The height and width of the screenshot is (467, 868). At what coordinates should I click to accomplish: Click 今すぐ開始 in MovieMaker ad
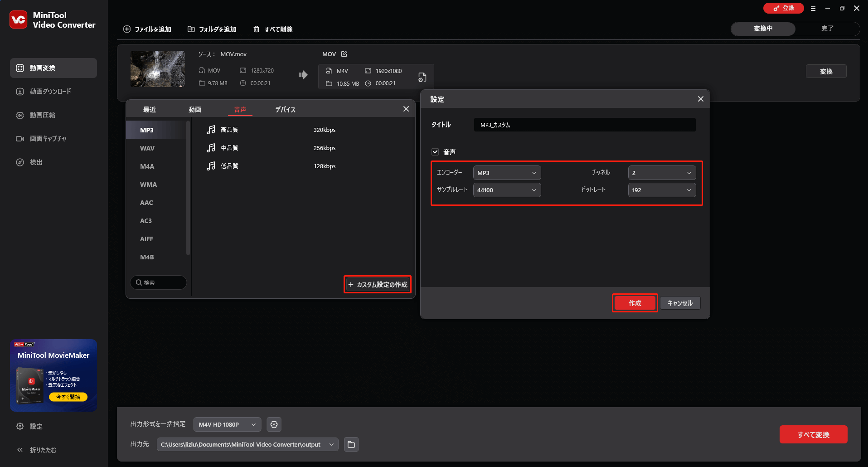pyautogui.click(x=68, y=397)
